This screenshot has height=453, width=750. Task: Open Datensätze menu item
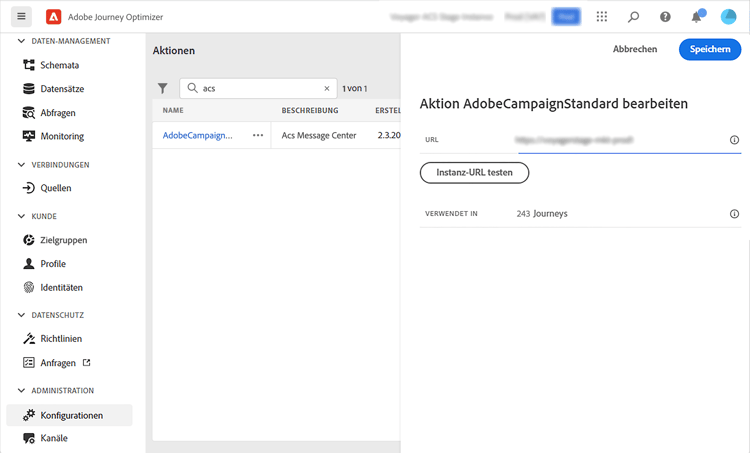pyautogui.click(x=62, y=89)
